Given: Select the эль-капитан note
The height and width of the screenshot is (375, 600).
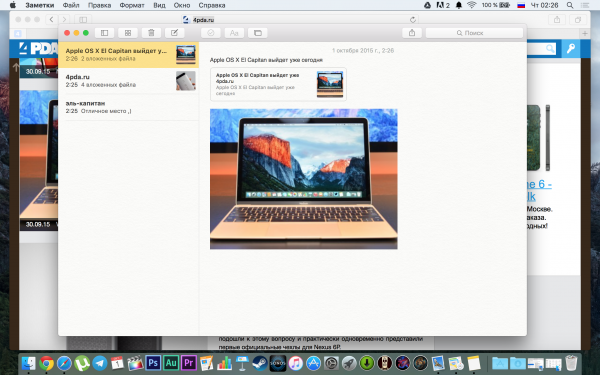Looking at the screenshot, I should click(x=129, y=107).
